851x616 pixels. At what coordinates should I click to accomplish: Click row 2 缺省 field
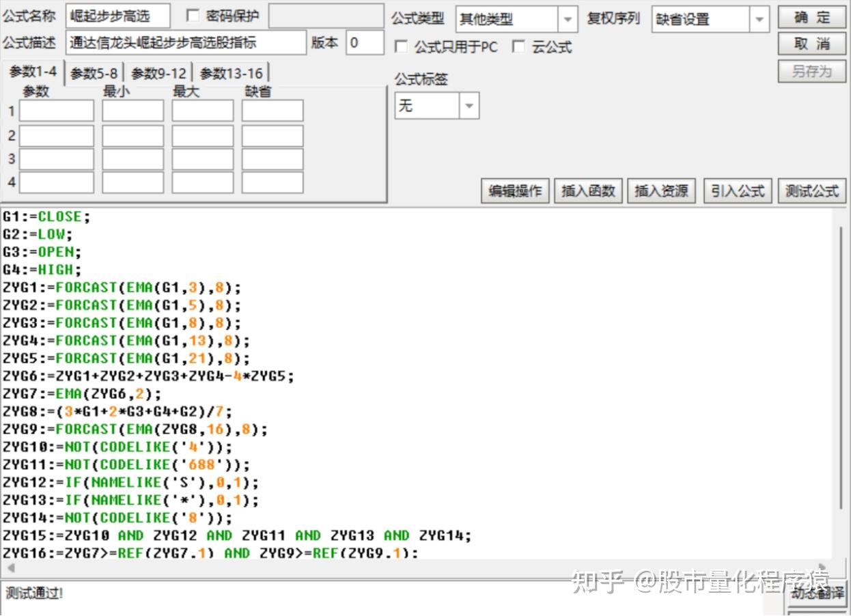coord(273,135)
